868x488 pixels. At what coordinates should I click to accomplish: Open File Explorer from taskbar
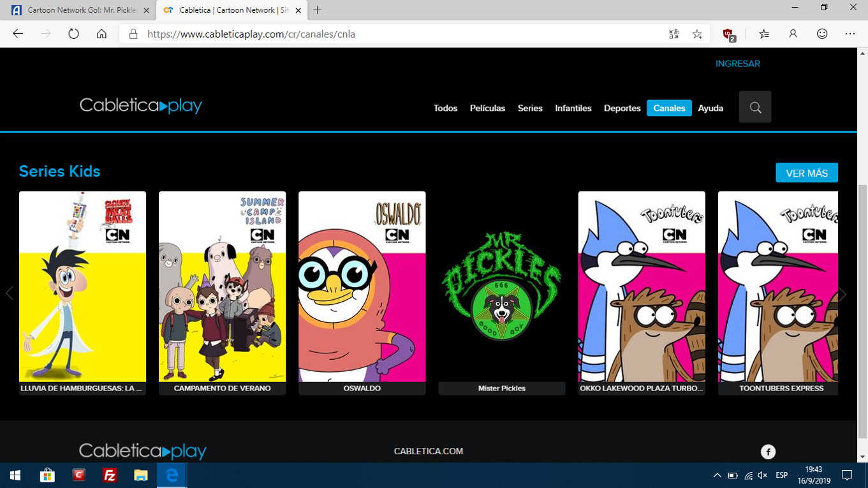(x=141, y=475)
